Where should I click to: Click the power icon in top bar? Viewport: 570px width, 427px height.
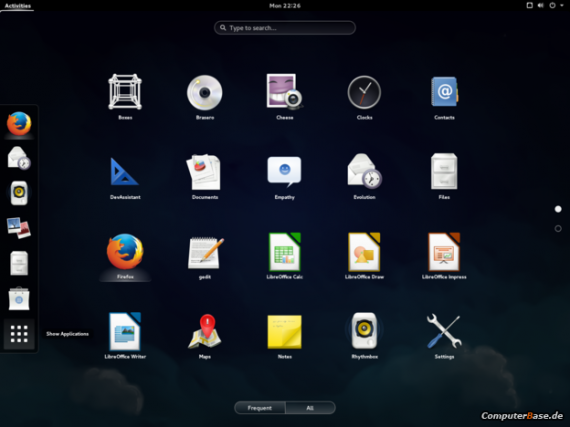[552, 5]
